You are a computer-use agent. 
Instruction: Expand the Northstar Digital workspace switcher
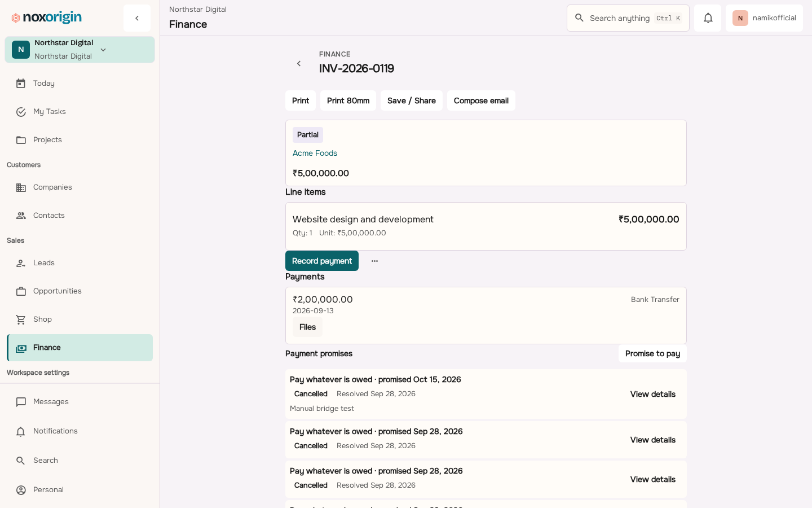80,50
